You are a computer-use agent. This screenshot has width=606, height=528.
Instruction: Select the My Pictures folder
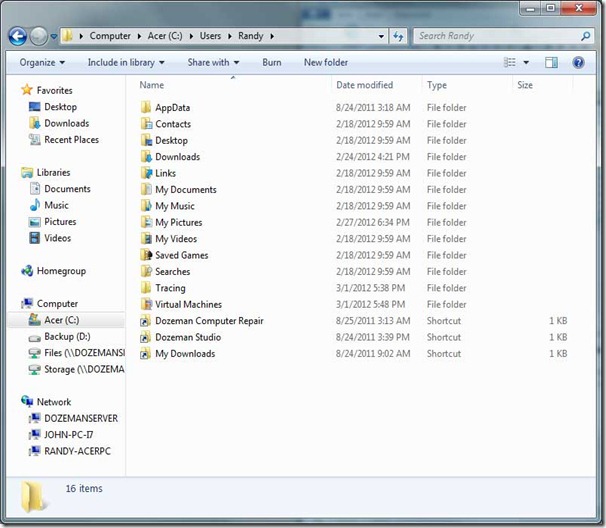point(179,223)
